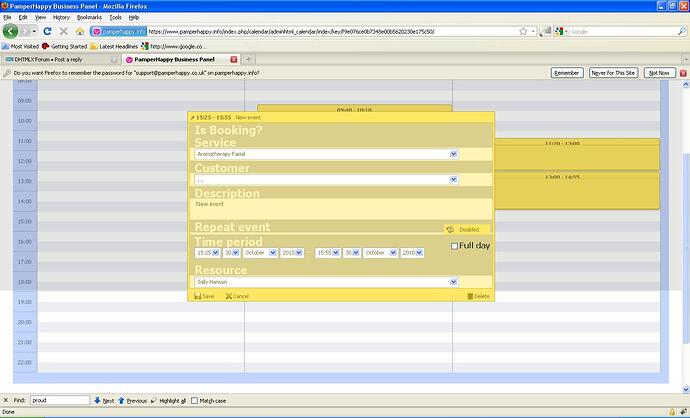Click the URL address bar
The width and height of the screenshot is (690, 418).
pos(332,32)
